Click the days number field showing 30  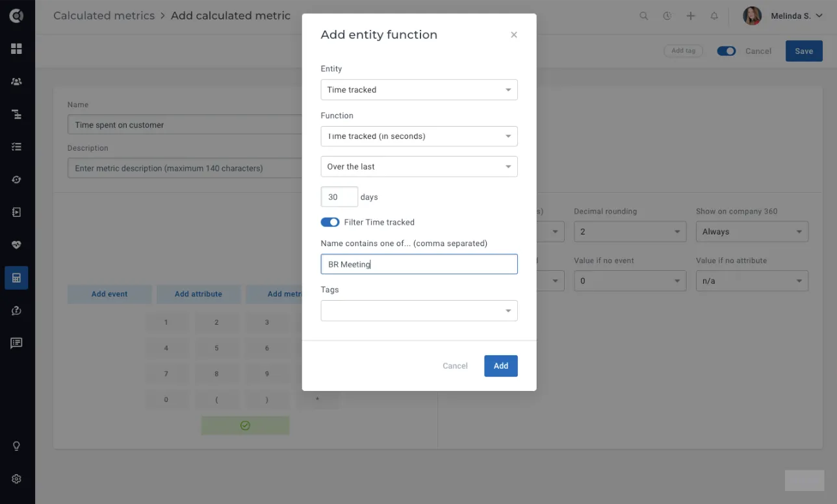(x=339, y=197)
